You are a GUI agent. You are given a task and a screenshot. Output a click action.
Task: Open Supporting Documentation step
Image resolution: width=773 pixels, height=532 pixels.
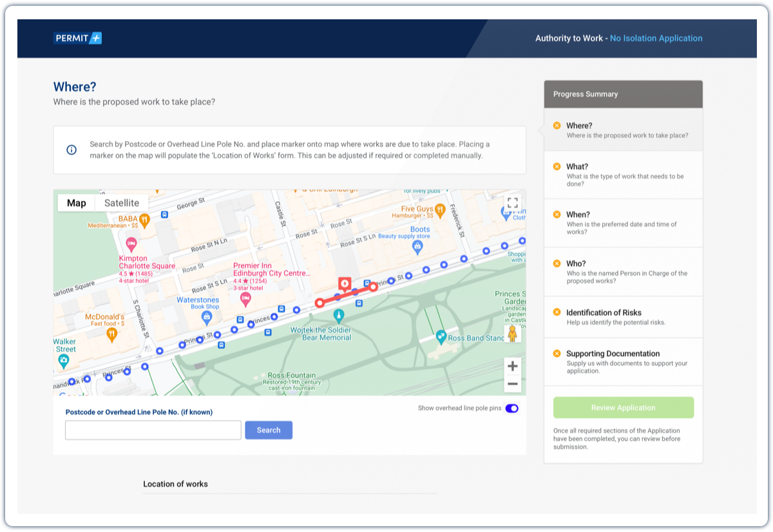[x=623, y=362]
